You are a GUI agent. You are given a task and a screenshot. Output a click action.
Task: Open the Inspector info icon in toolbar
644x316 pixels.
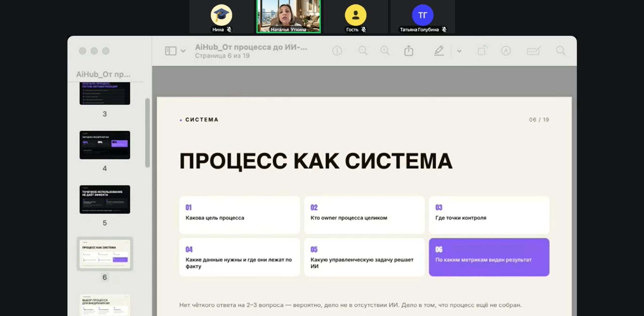pos(337,51)
